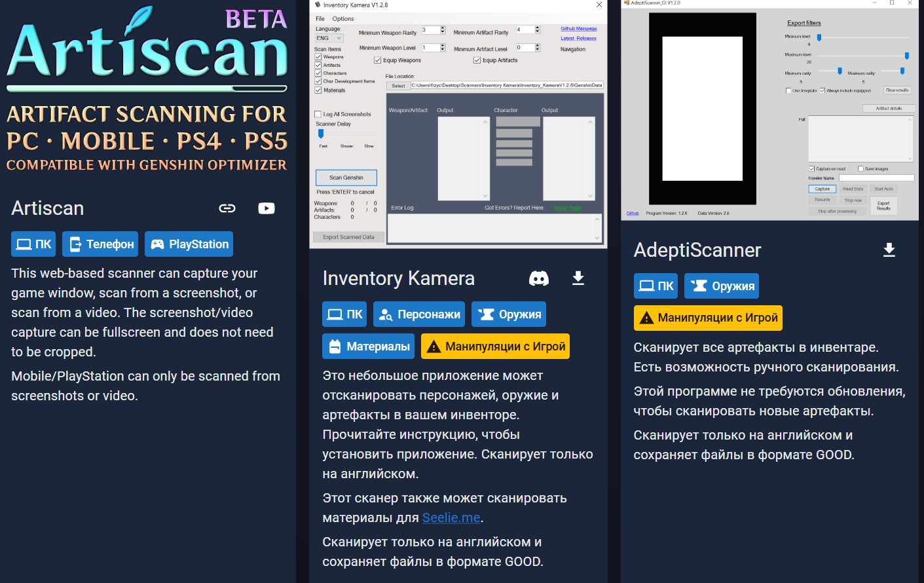Open Artifact details in AdeptiScanner
The height and width of the screenshot is (583, 924).
889,109
